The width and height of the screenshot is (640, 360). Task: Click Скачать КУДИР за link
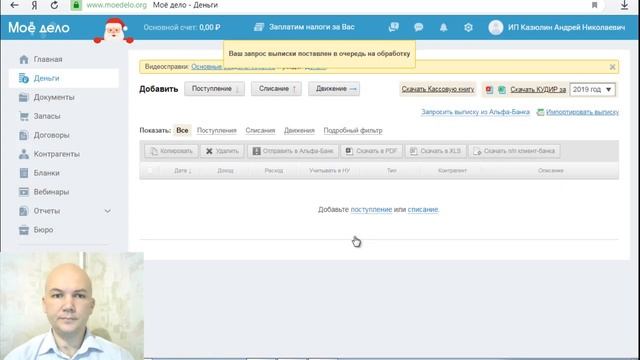click(x=538, y=89)
